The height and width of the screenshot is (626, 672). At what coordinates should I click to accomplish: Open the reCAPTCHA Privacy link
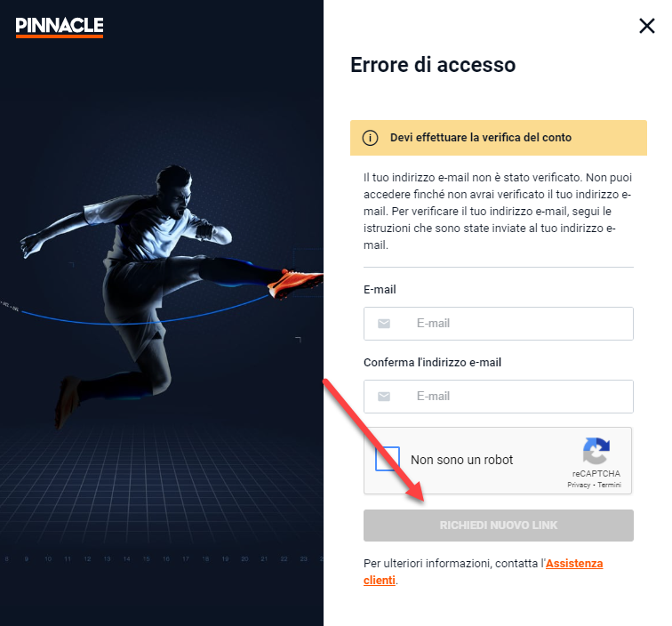[x=579, y=485]
